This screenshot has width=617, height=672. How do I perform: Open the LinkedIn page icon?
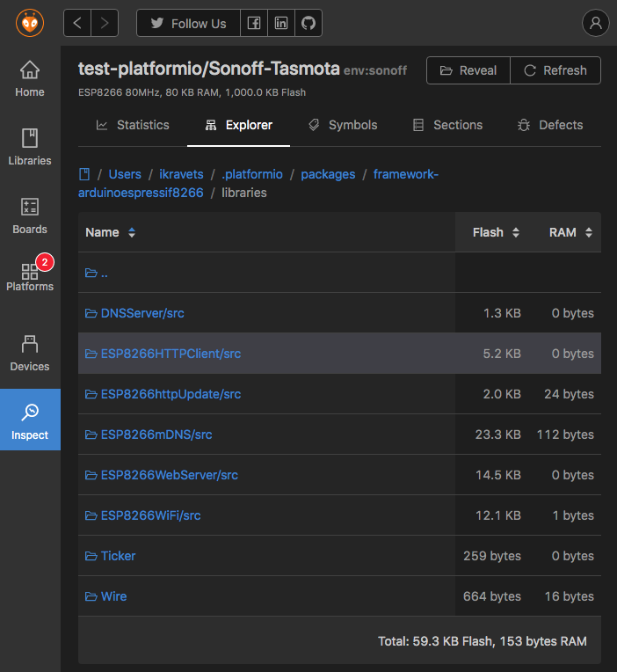pyautogui.click(x=281, y=23)
